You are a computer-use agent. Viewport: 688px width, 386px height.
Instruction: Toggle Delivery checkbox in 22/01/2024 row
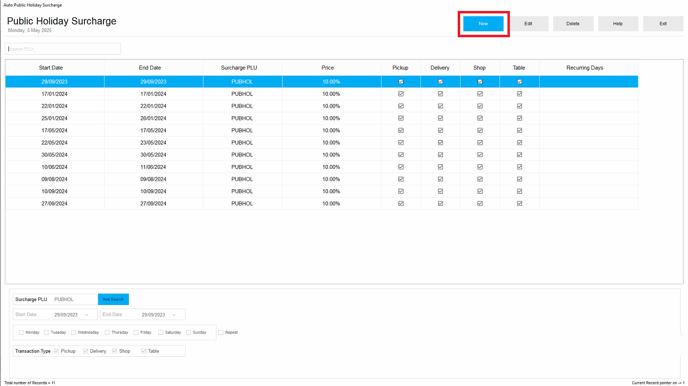coord(440,106)
